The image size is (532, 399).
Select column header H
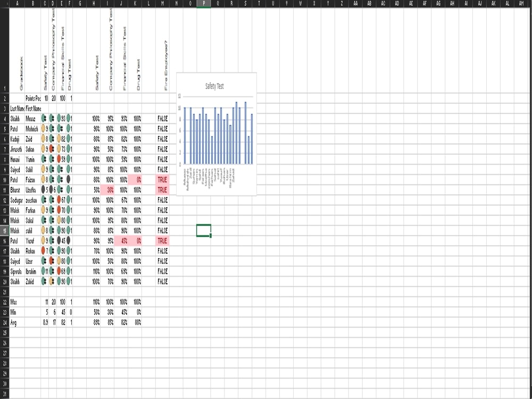click(x=93, y=3)
